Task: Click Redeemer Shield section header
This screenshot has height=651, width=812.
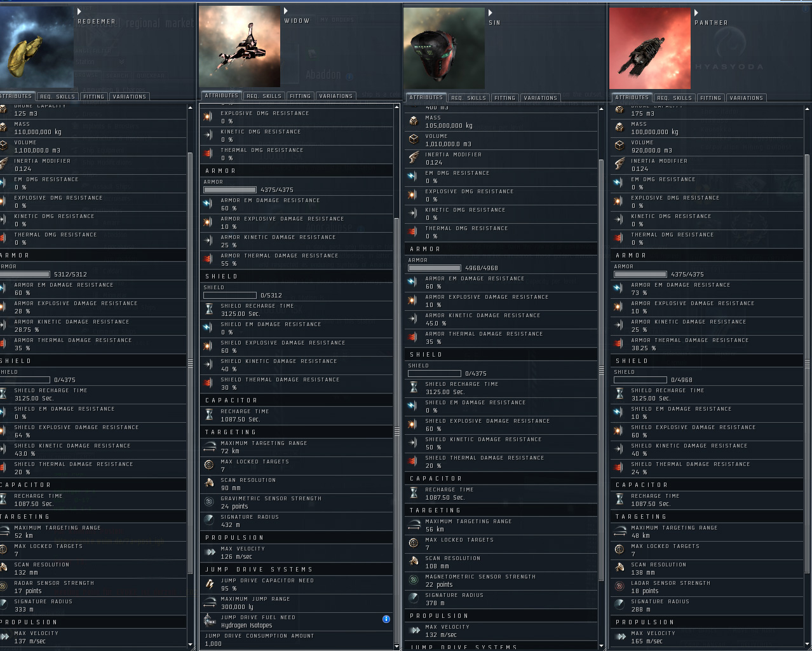Action: pos(93,361)
